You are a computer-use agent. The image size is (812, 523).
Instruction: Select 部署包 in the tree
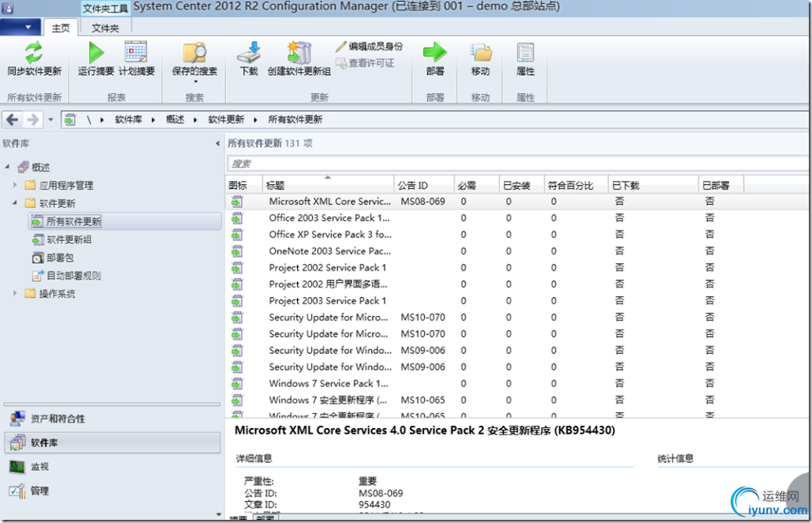click(60, 258)
